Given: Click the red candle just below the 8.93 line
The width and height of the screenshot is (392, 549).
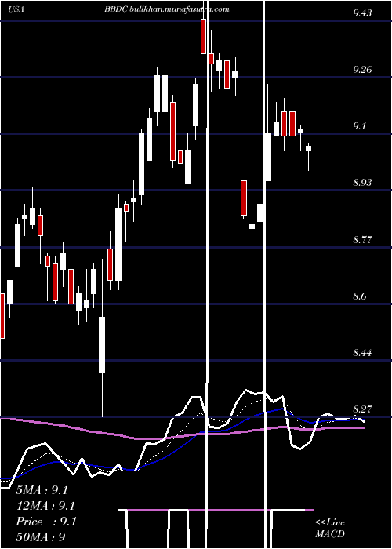Looking at the screenshot, I should [244, 198].
